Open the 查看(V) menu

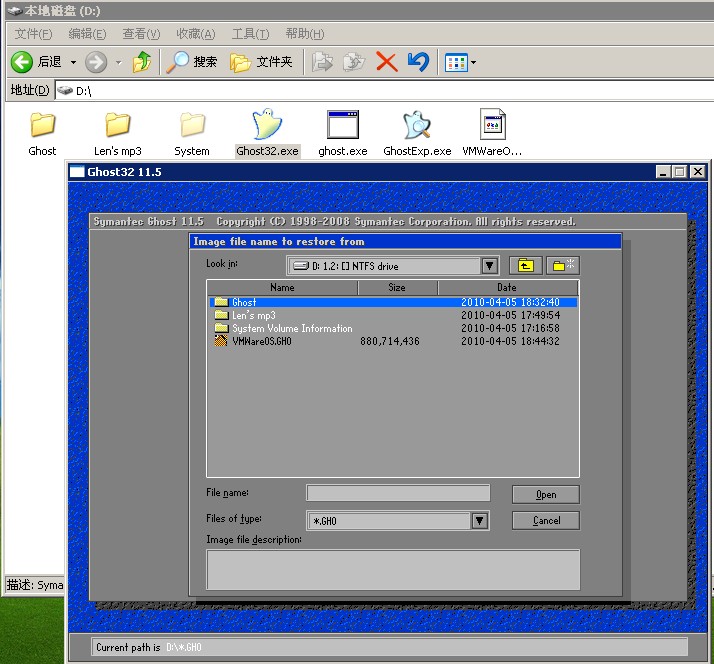pos(141,34)
